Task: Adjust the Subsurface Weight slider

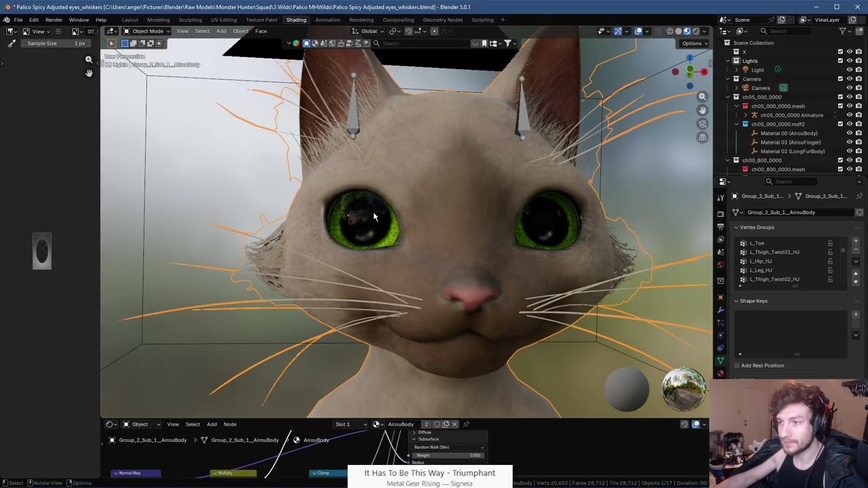Action: (x=448, y=455)
